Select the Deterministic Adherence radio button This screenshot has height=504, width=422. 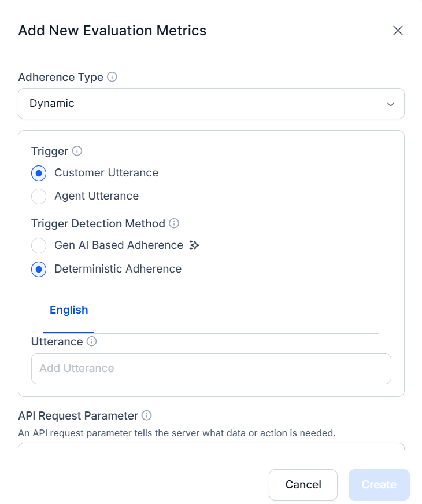click(39, 269)
